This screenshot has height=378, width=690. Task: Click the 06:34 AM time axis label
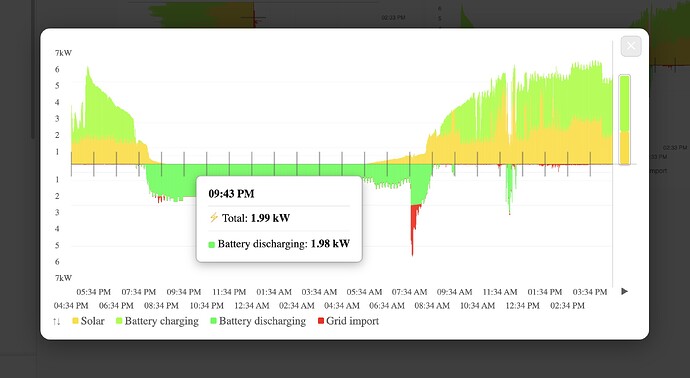pyautogui.click(x=387, y=305)
